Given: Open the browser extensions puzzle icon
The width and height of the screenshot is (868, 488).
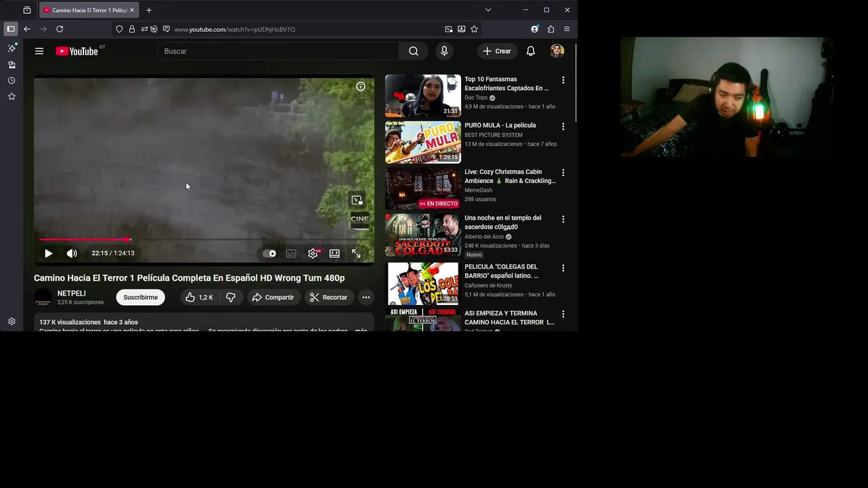Looking at the screenshot, I should (551, 29).
